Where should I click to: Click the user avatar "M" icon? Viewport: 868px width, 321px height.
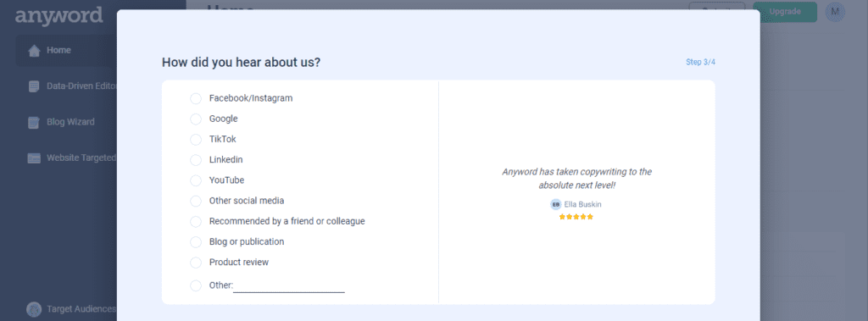(x=835, y=12)
